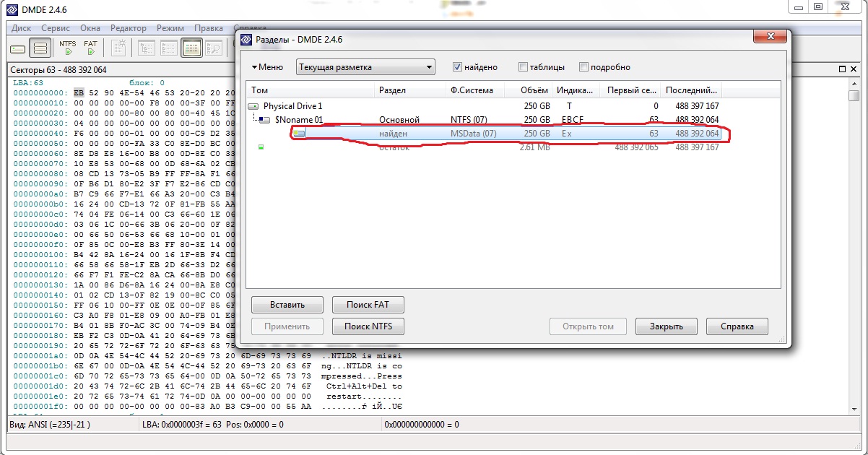Screen dimensions: 868x455
Task: Sort by the 'Раздел' column header
Action: (411, 90)
